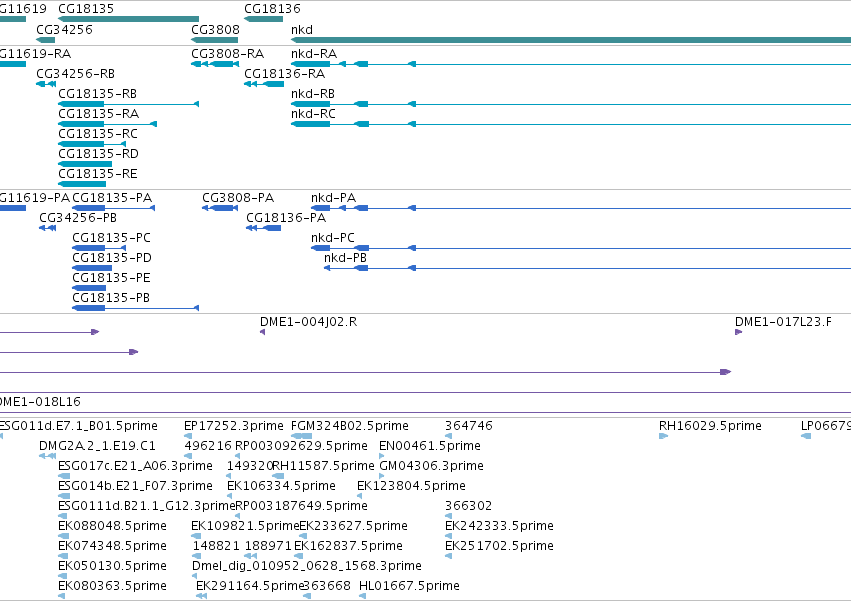Viewport: 851px width, 601px height.
Task: Select the nkd-RC transcript label
Action: [313, 114]
